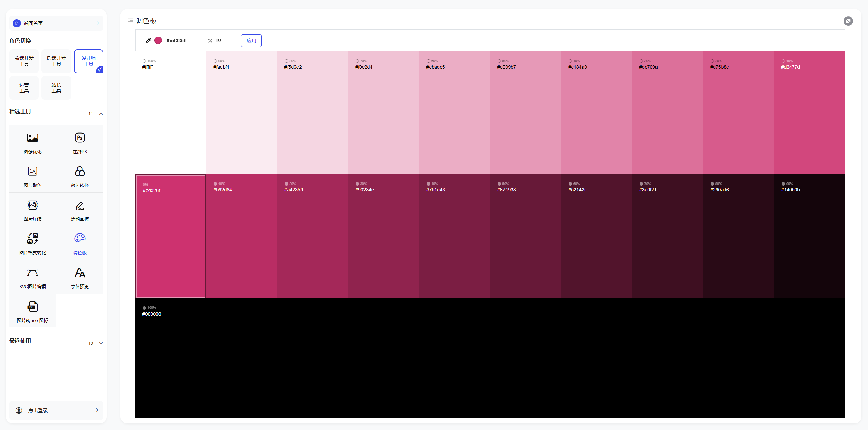The image size is (868, 430).
Task: Open the 图片取色 image color picker tool
Action: click(x=33, y=176)
